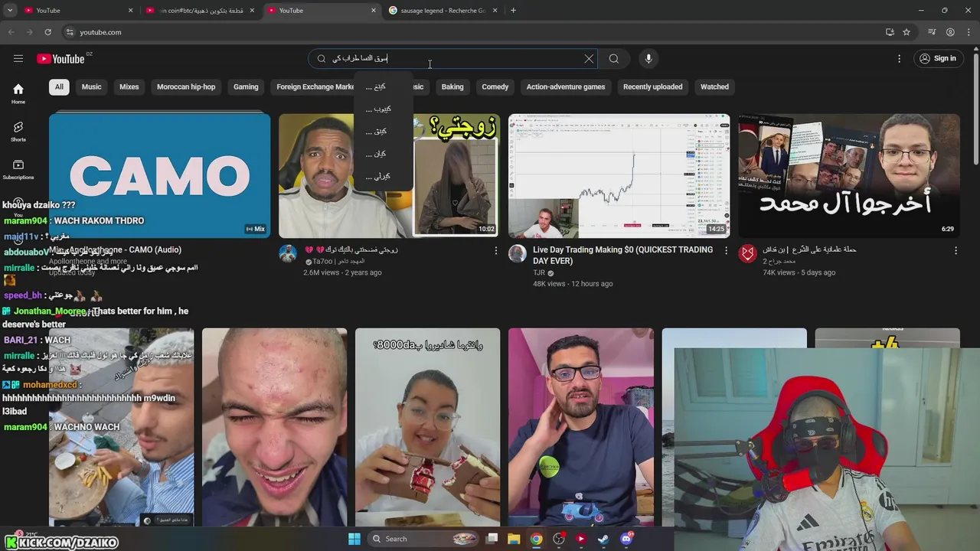Open OBS Studio from the taskbar
This screenshot has width=980, height=551.
click(x=559, y=539)
